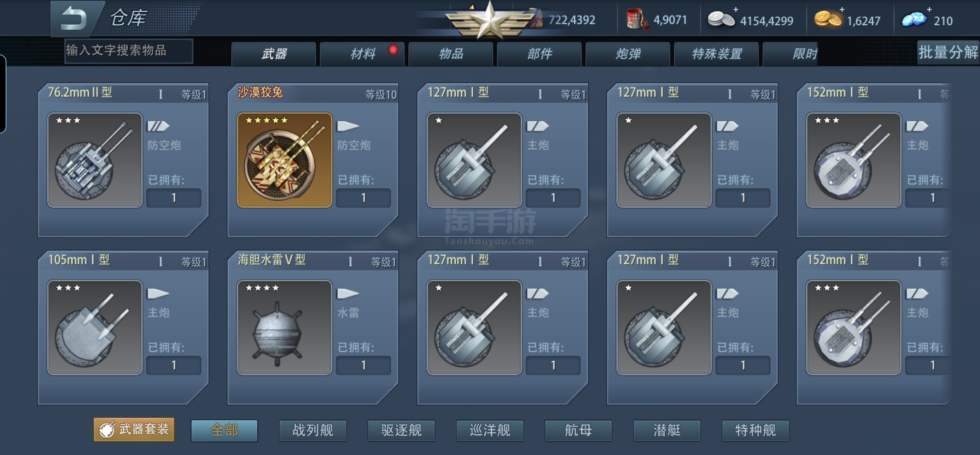Add diamonds with the plus icon
This screenshot has width=980, height=455.
pyautogui.click(x=929, y=9)
